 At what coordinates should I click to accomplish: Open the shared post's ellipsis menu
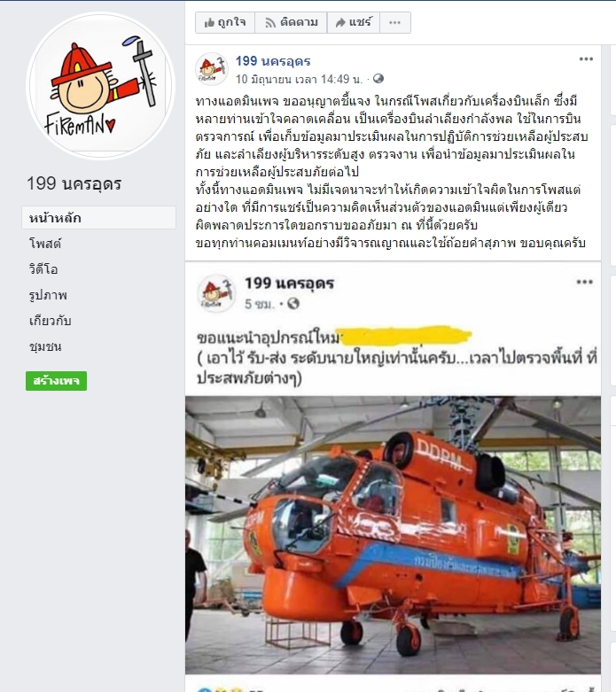584,282
